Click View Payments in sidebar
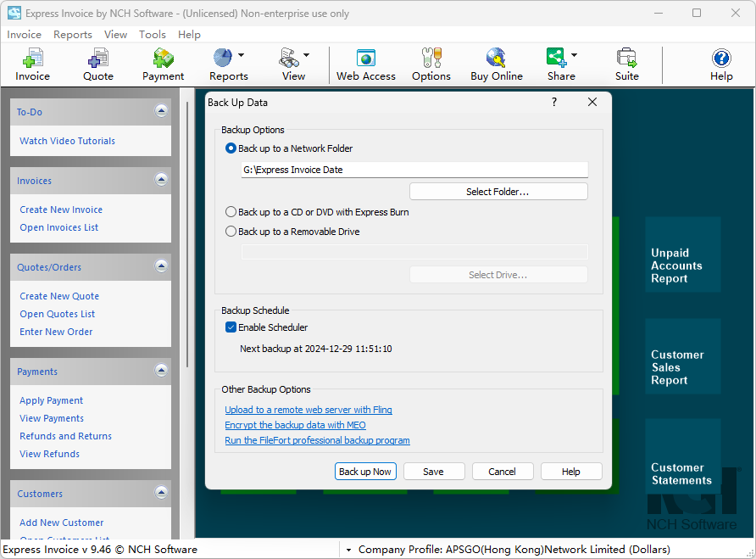The image size is (756, 559). (52, 418)
